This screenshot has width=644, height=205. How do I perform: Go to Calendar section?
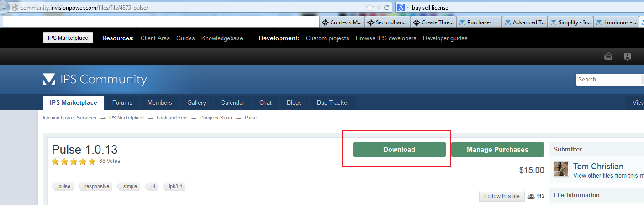[232, 102]
